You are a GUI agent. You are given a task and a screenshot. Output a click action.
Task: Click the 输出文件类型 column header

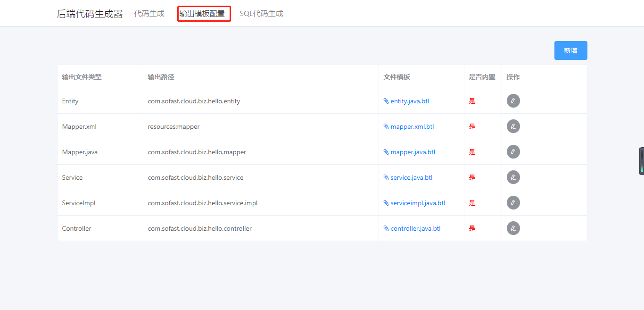82,77
